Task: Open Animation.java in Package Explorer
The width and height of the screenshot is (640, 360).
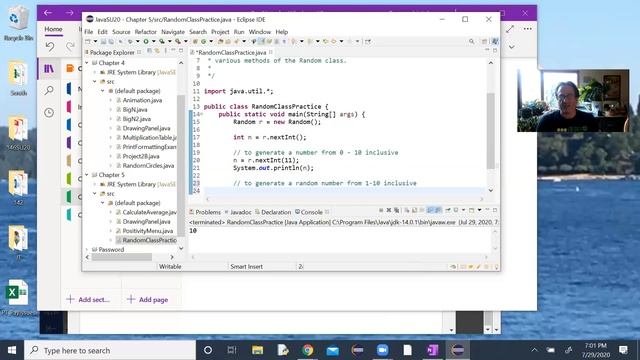Action: [142, 100]
